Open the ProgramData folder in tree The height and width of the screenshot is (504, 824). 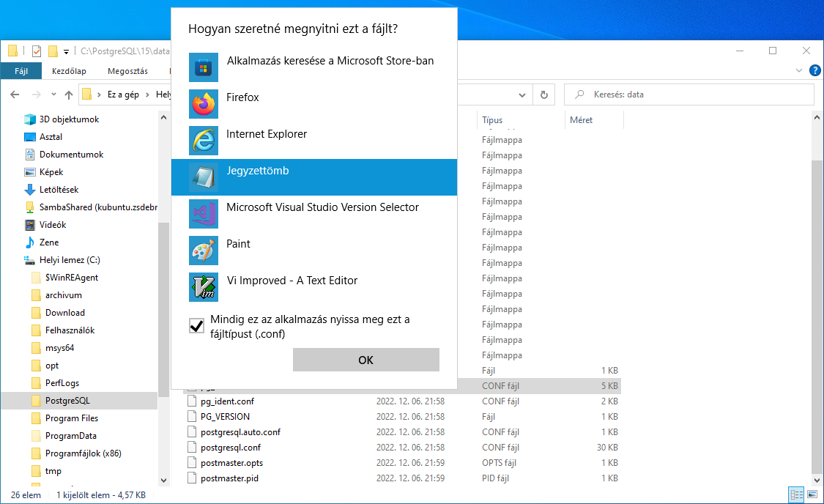[x=70, y=436]
